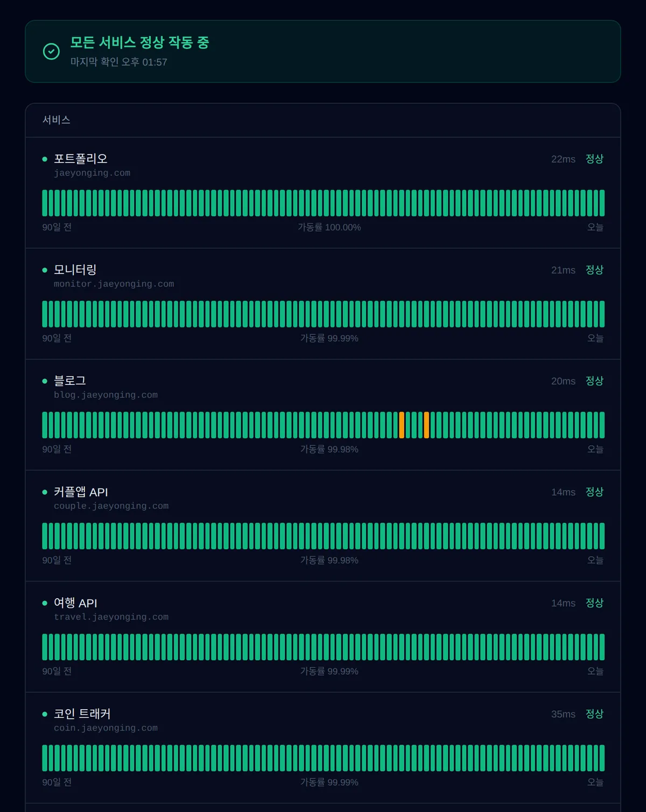Click the status dot beside 모니터링
The width and height of the screenshot is (646, 812).
point(45,270)
